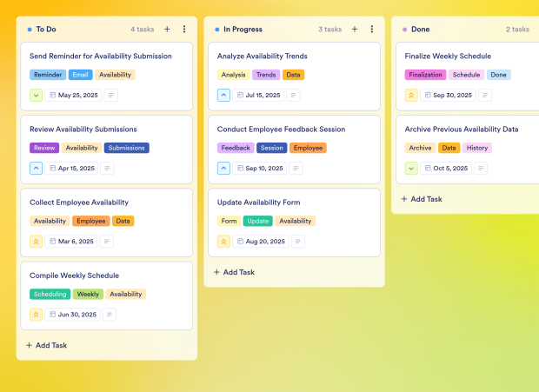Click priority icon on Update Availability Form card

click(x=223, y=242)
